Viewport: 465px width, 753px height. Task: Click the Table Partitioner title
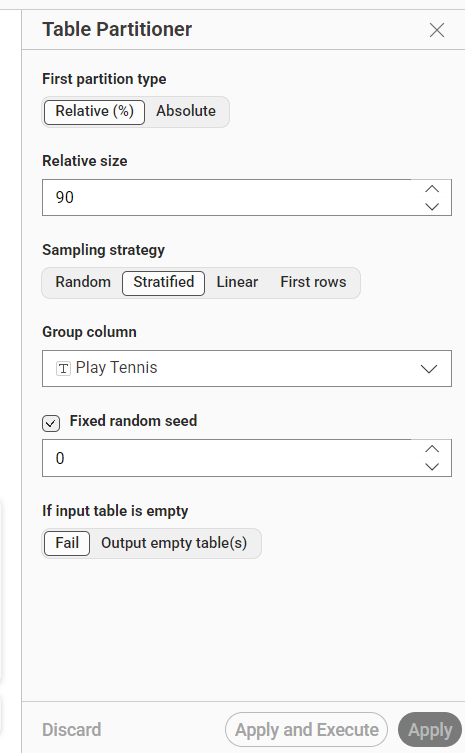point(117,29)
